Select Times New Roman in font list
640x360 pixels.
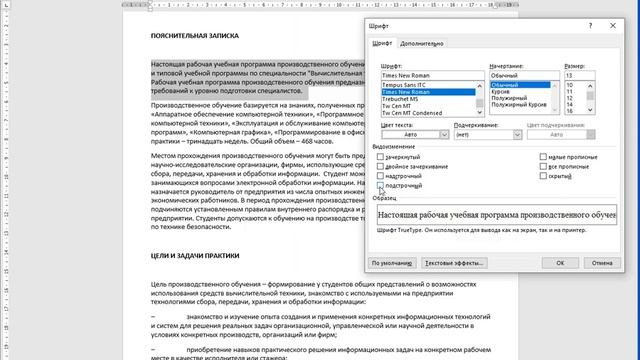[x=428, y=92]
